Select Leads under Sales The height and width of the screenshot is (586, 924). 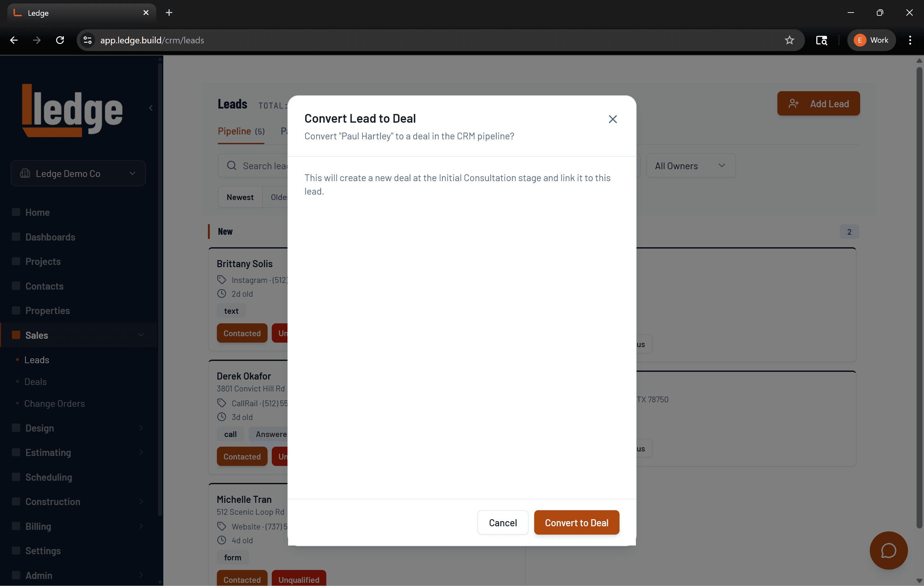tap(37, 360)
